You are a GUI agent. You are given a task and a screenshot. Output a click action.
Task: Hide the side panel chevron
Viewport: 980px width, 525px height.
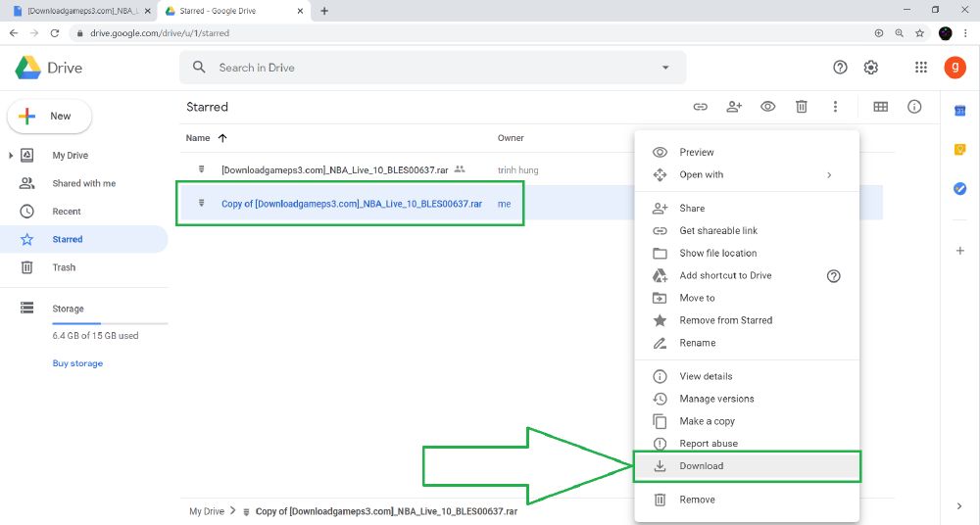[959, 506]
